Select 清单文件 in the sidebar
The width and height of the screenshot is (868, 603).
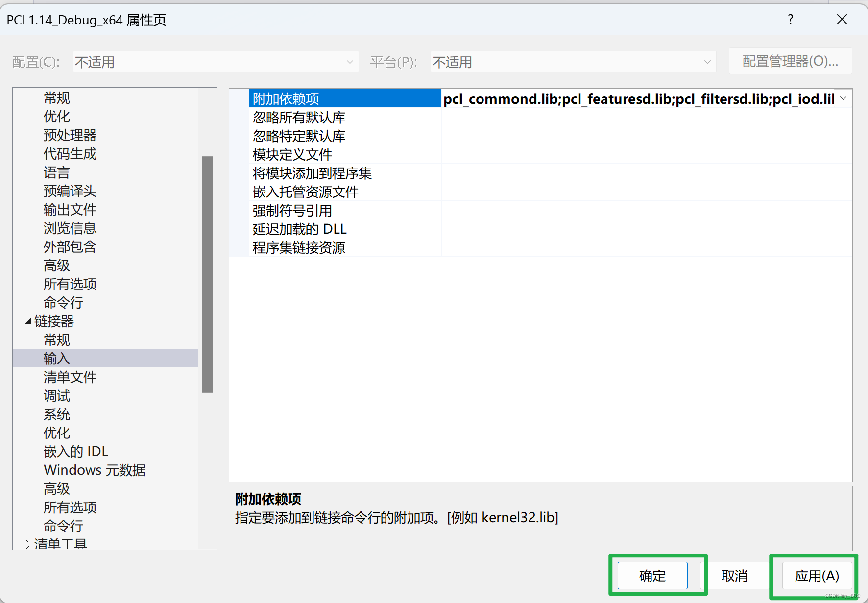tap(70, 377)
